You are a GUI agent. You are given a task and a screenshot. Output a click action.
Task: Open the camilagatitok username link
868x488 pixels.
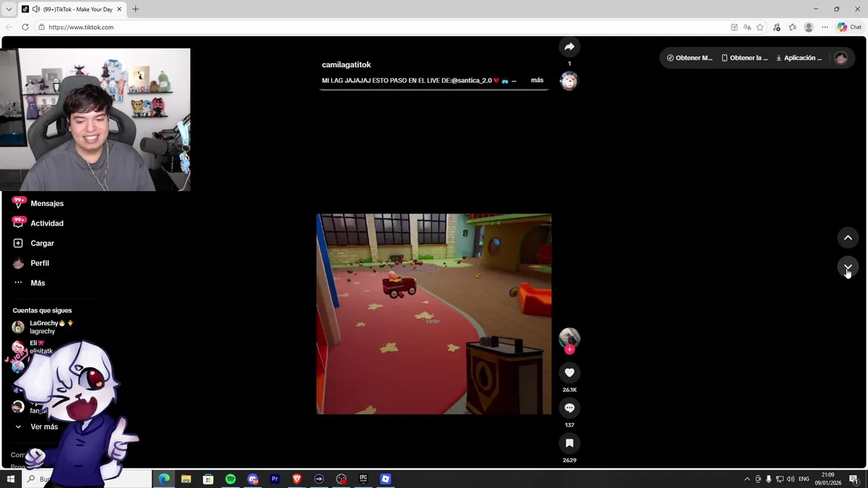pyautogui.click(x=347, y=64)
